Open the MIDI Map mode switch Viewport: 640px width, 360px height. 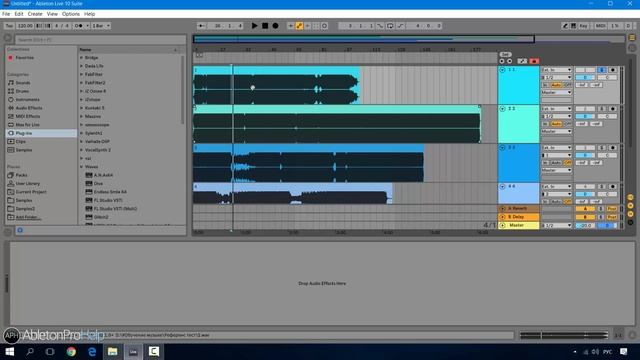coord(600,26)
